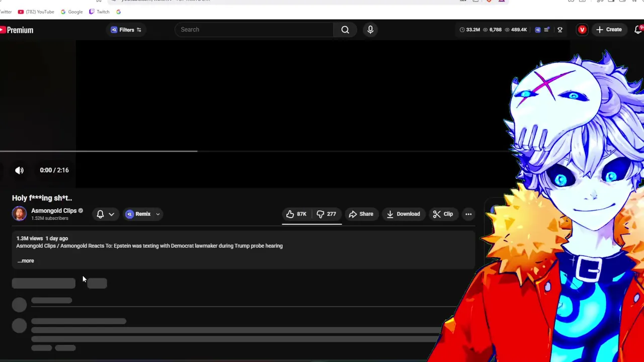This screenshot has width=644, height=362.
Task: Click the trophy icon in header
Action: click(559, 30)
